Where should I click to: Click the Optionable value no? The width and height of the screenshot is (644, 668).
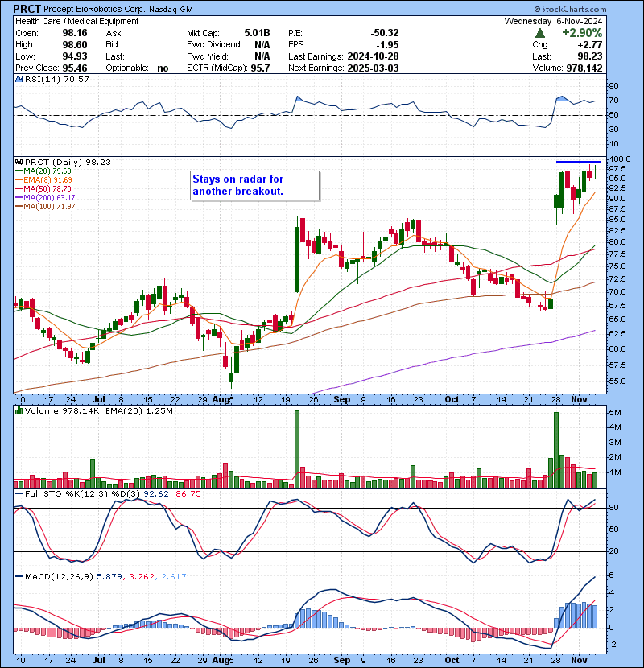tap(163, 68)
